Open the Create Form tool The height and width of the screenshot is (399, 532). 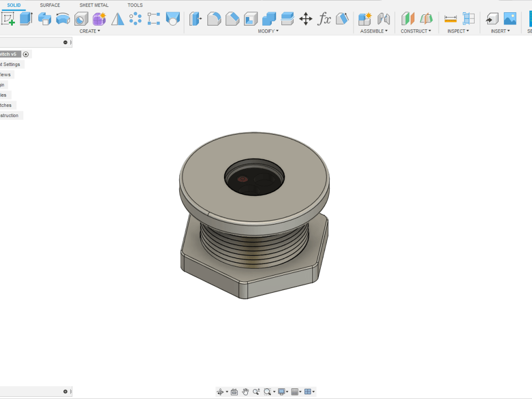click(98, 19)
